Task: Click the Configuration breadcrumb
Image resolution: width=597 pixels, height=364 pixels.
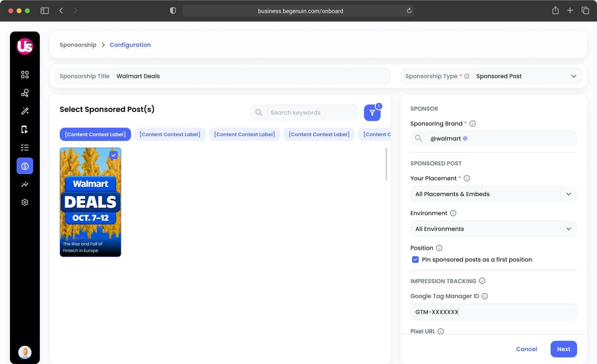Action: click(130, 45)
